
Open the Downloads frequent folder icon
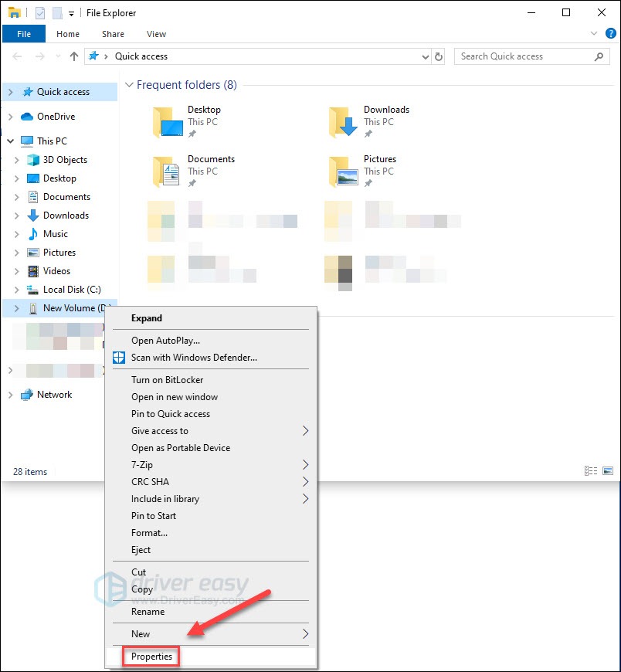(x=344, y=122)
